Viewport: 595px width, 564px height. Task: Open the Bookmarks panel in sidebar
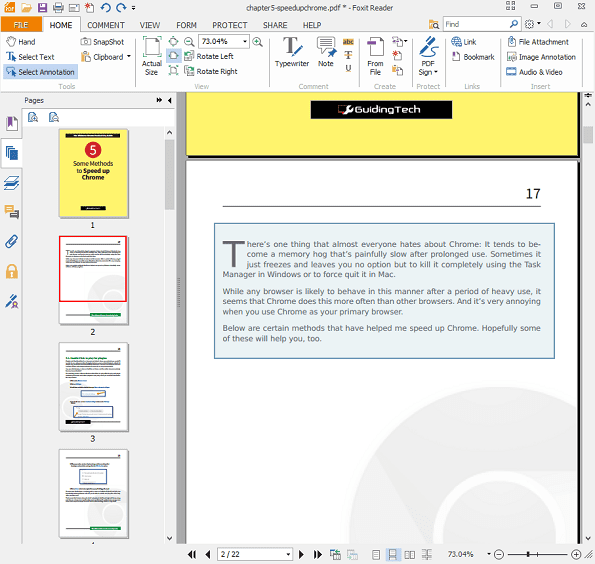(x=12, y=124)
